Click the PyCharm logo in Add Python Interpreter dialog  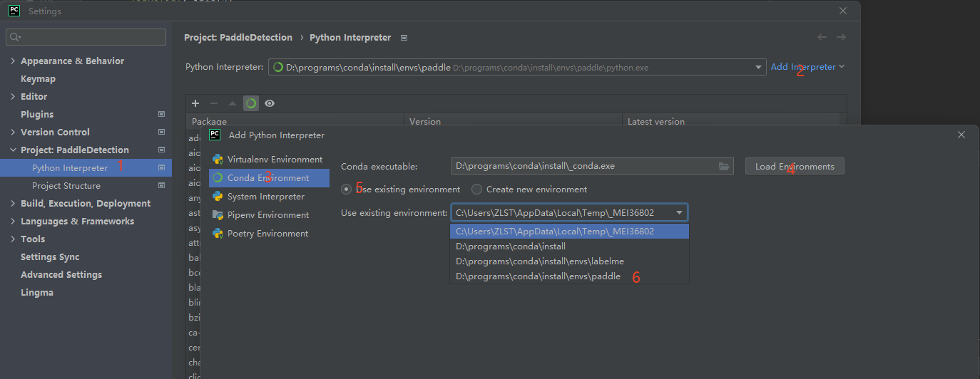tap(215, 135)
